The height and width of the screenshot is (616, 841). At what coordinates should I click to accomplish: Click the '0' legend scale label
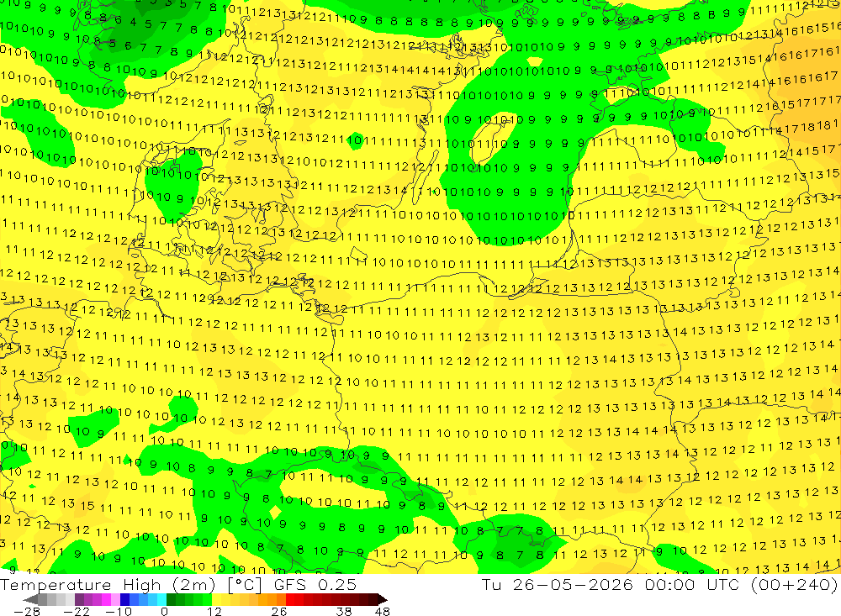(164, 611)
